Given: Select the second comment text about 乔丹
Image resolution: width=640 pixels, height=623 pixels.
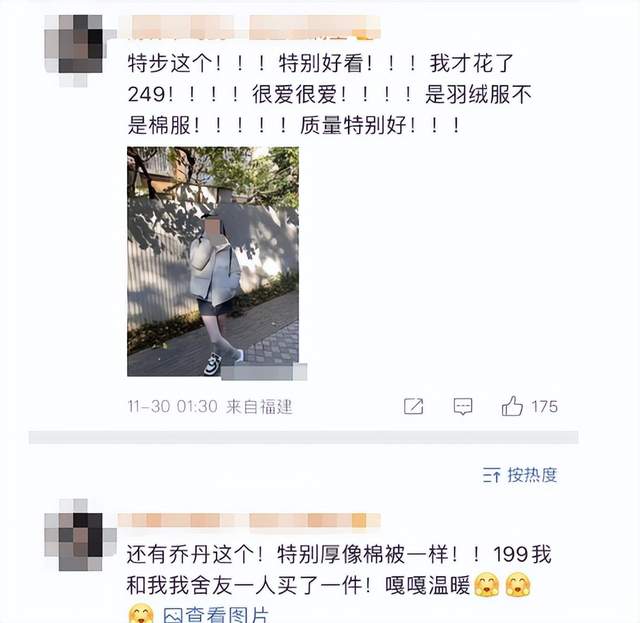Looking at the screenshot, I should [x=339, y=570].
